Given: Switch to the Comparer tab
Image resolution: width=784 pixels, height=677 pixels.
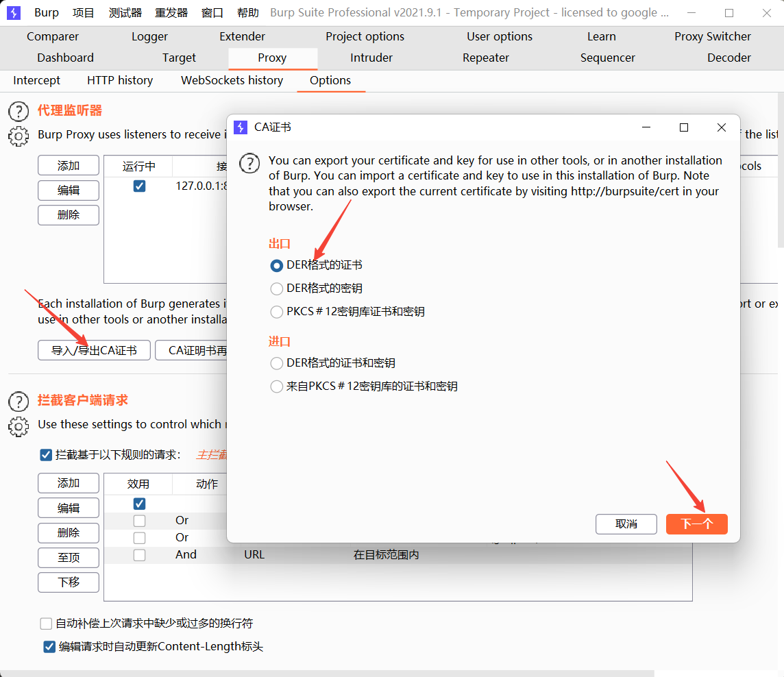Looking at the screenshot, I should (53, 36).
